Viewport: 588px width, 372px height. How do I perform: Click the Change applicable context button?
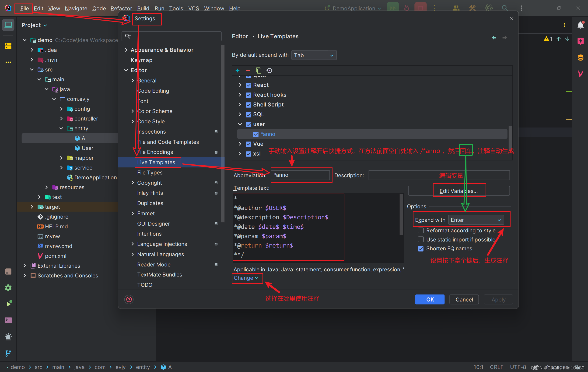245,278
